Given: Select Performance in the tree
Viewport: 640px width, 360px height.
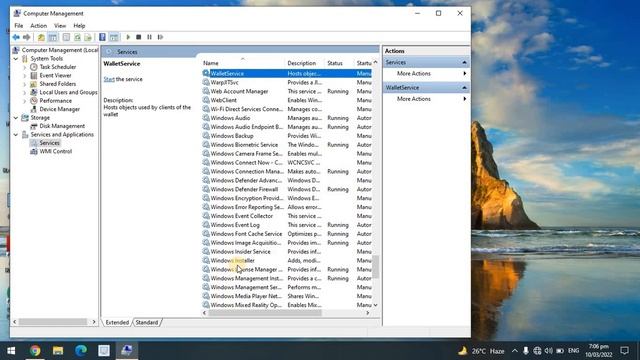Looking at the screenshot, I should coord(56,101).
